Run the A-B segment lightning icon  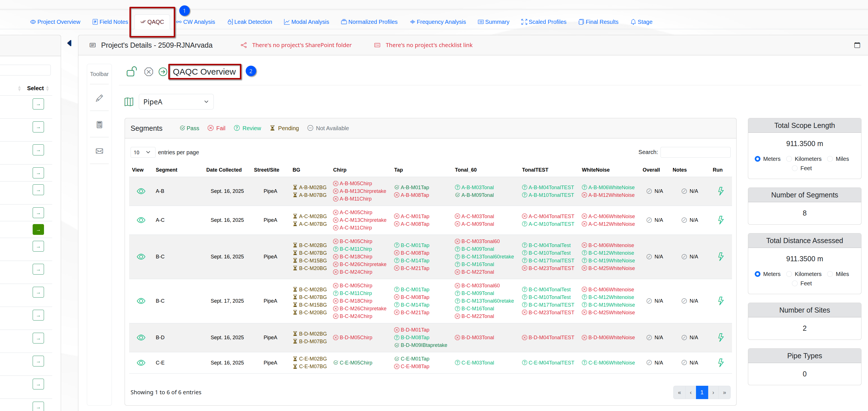click(x=720, y=191)
